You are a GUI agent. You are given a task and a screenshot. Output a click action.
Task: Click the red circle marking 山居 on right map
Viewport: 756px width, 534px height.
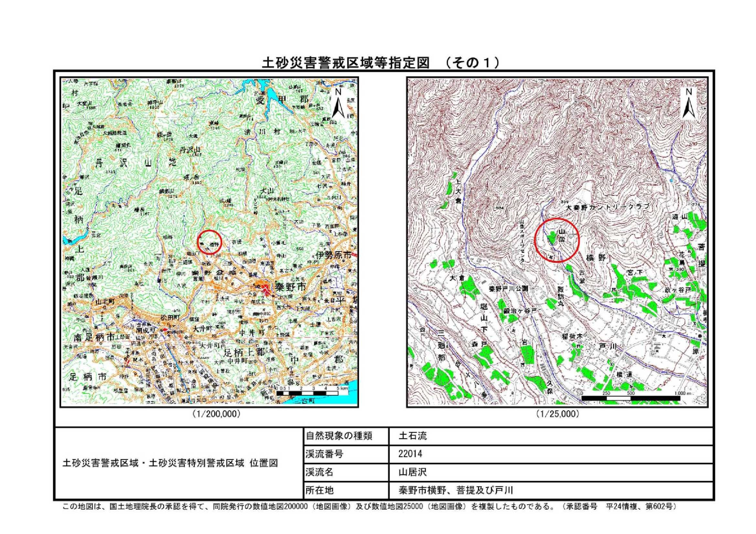[x=557, y=240]
